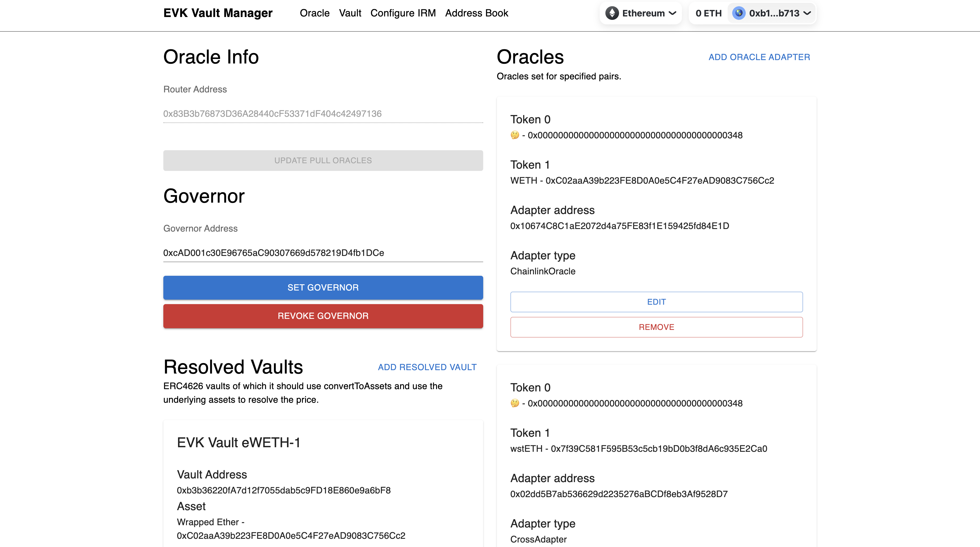Click the SET GOVERNOR button
This screenshot has width=980, height=547.
coord(323,287)
